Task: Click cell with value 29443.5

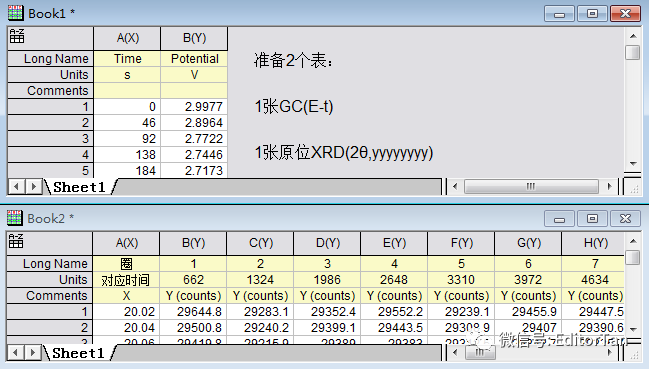Action: (394, 328)
